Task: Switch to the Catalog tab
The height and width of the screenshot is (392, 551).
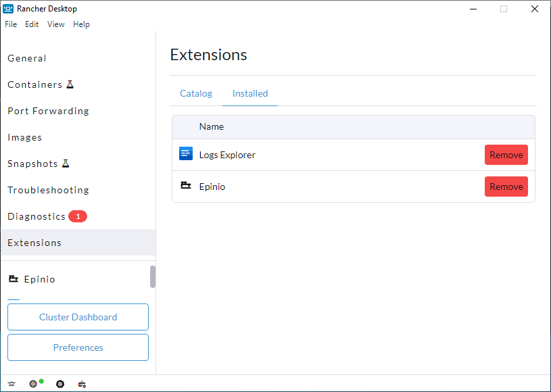Action: [196, 93]
